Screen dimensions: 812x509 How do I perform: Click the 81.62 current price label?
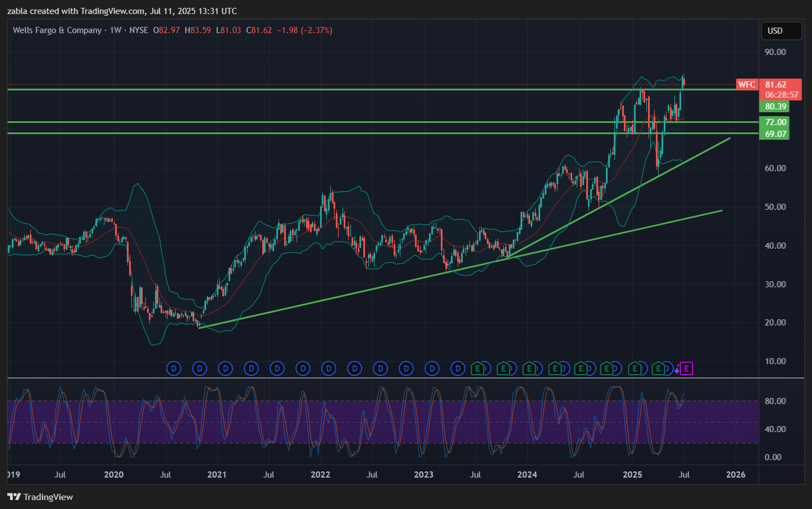[x=775, y=85]
